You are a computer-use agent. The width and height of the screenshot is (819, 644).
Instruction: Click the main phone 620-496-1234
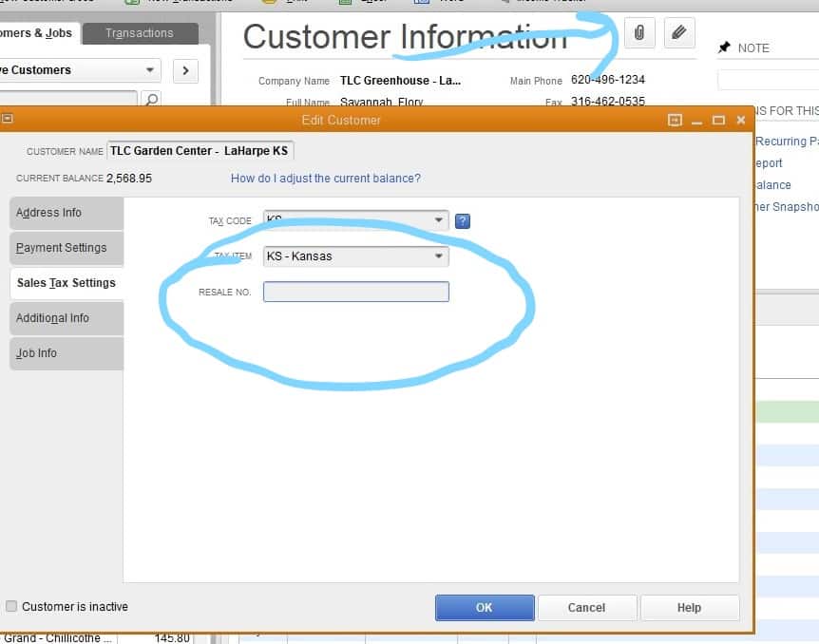(608, 80)
